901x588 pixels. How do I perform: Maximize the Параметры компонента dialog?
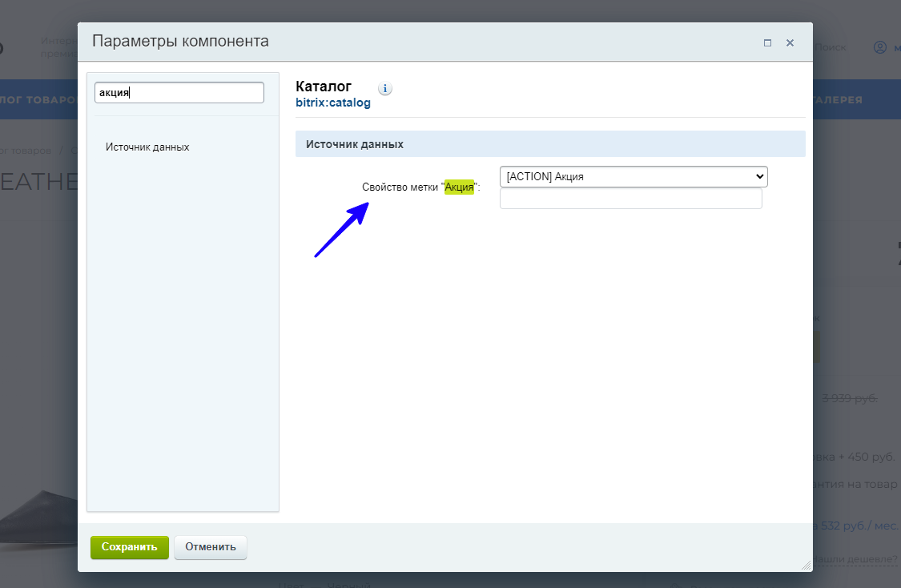767,43
